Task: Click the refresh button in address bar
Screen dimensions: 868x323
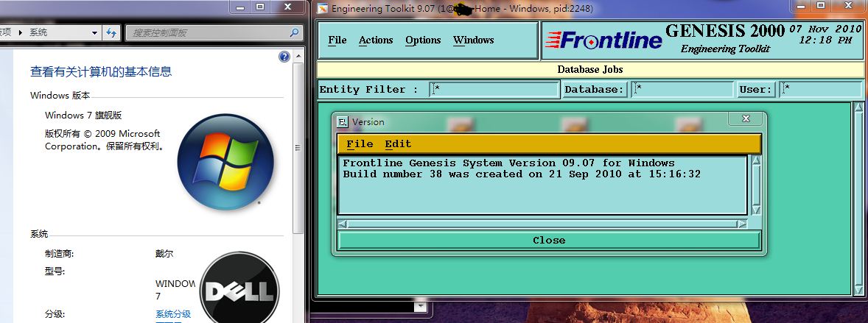Action: coord(111,32)
